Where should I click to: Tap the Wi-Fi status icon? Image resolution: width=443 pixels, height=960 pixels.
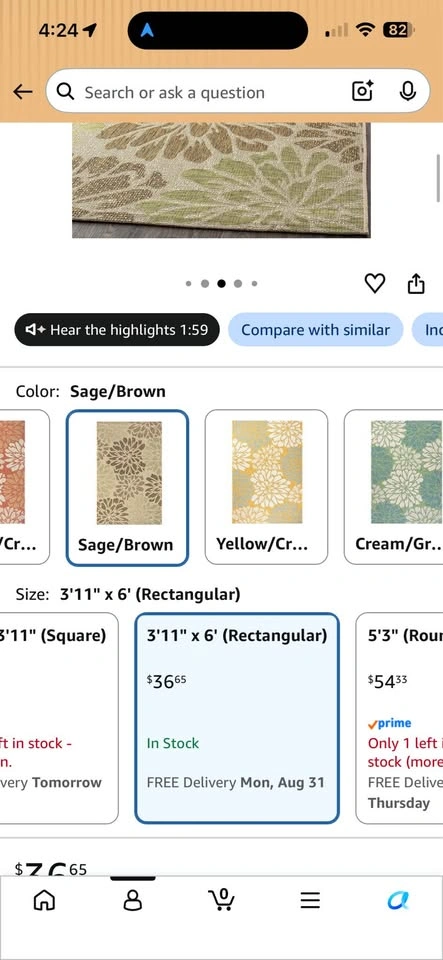(x=366, y=29)
